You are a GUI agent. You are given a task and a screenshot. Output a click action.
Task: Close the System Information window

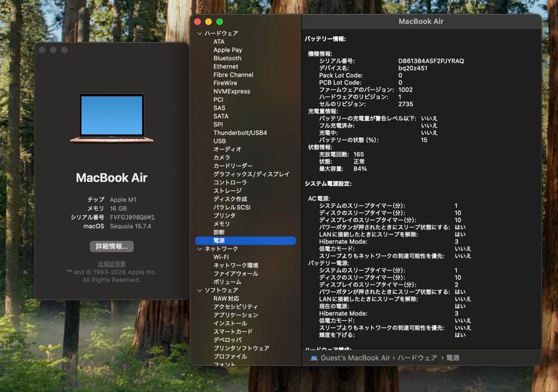197,22
